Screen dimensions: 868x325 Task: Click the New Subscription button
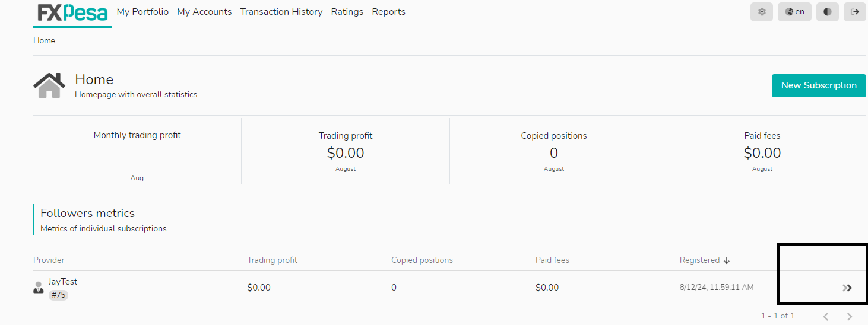[819, 85]
